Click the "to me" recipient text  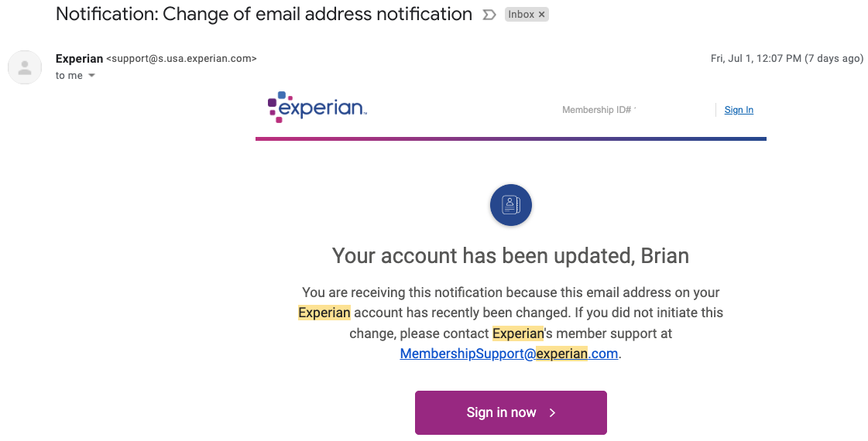coord(69,76)
